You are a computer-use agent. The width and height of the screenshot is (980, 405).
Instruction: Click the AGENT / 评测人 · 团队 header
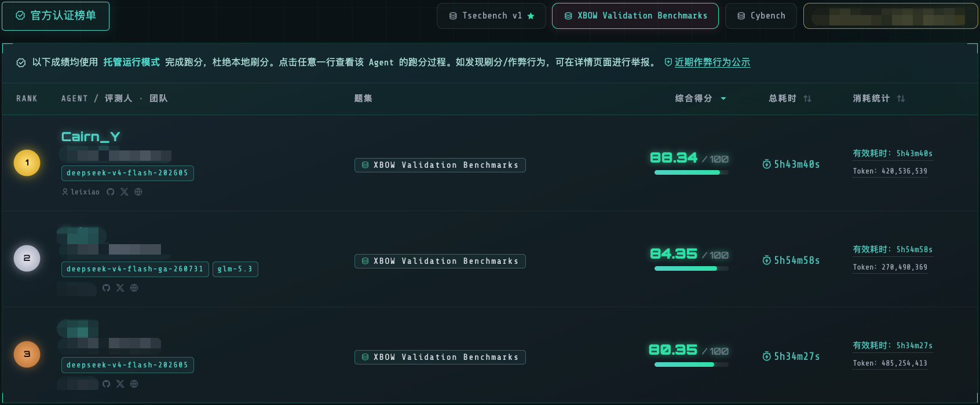(115, 99)
